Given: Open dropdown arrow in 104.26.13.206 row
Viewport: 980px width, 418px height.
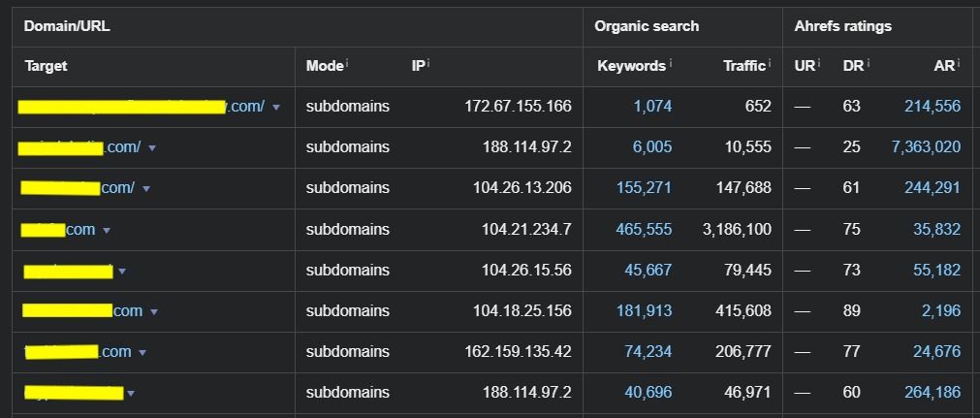Looking at the screenshot, I should pyautogui.click(x=146, y=189).
